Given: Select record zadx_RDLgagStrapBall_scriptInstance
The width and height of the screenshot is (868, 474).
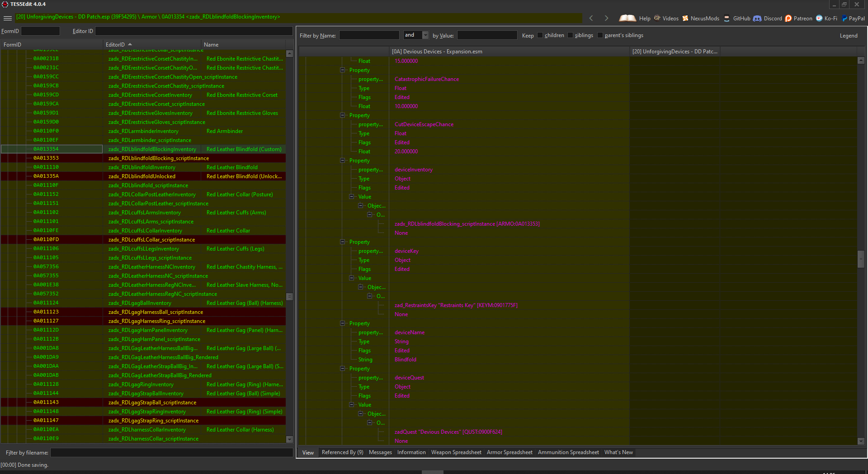Looking at the screenshot, I should click(143, 403).
